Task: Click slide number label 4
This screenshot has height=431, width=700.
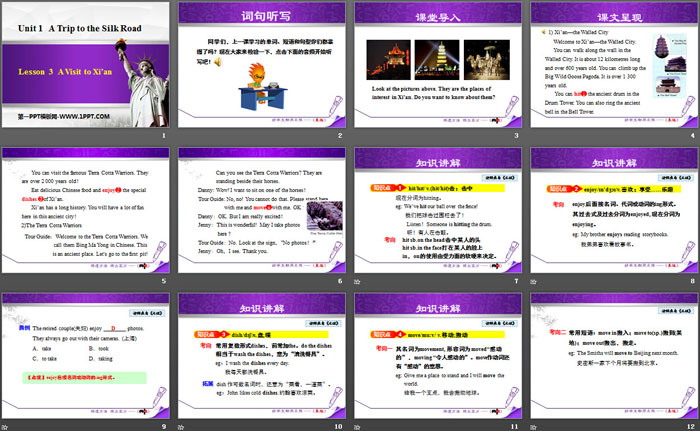Action: click(x=693, y=135)
